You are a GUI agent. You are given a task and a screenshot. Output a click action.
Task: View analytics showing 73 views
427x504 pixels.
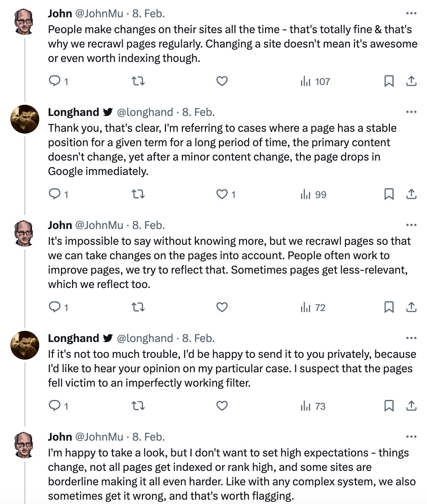(x=313, y=406)
